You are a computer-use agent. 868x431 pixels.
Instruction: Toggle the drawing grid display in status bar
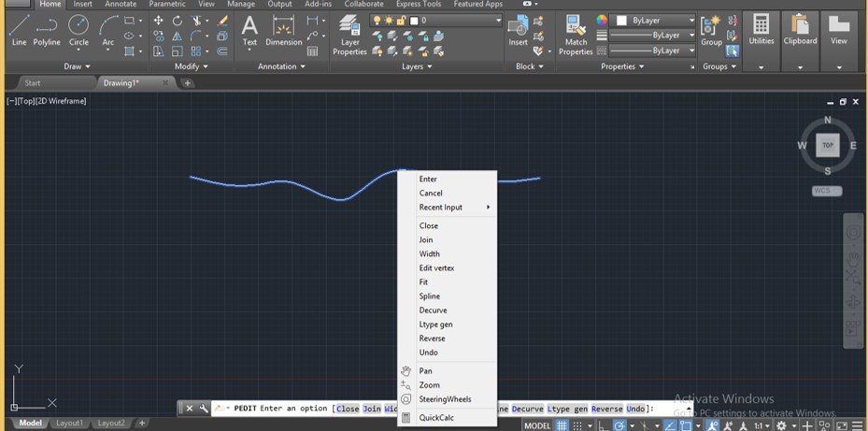[562, 425]
